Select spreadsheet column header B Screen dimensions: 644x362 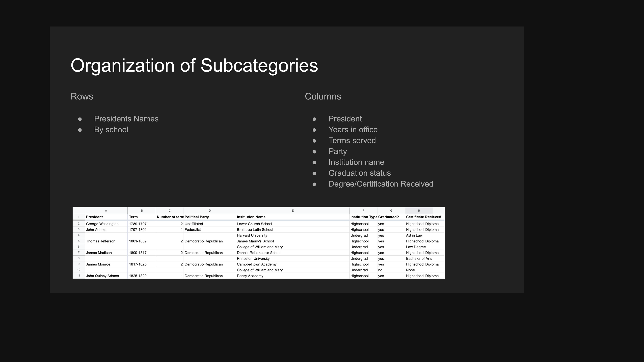point(142,211)
